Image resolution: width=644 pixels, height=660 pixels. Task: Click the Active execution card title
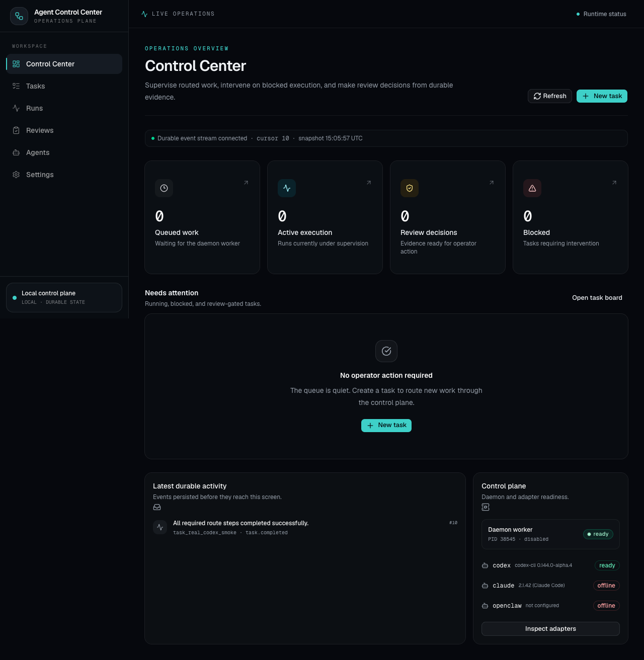(305, 232)
